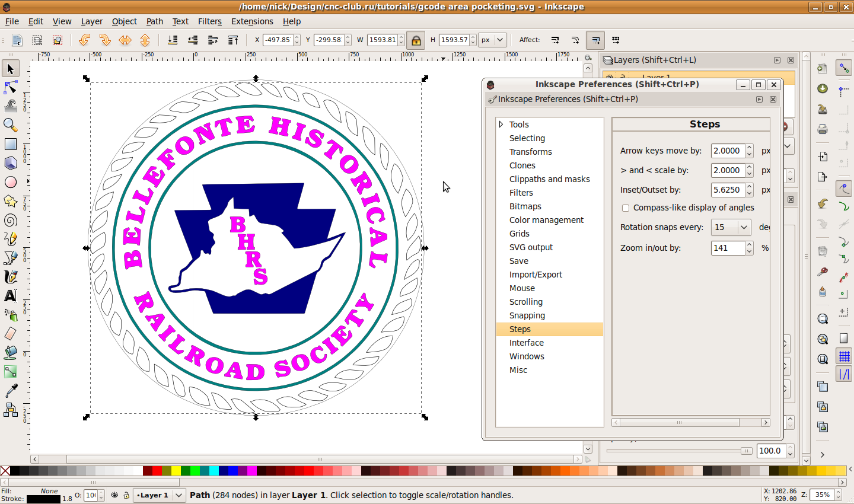
Task: Pick the magenta palette swatch
Action: (x=252, y=471)
